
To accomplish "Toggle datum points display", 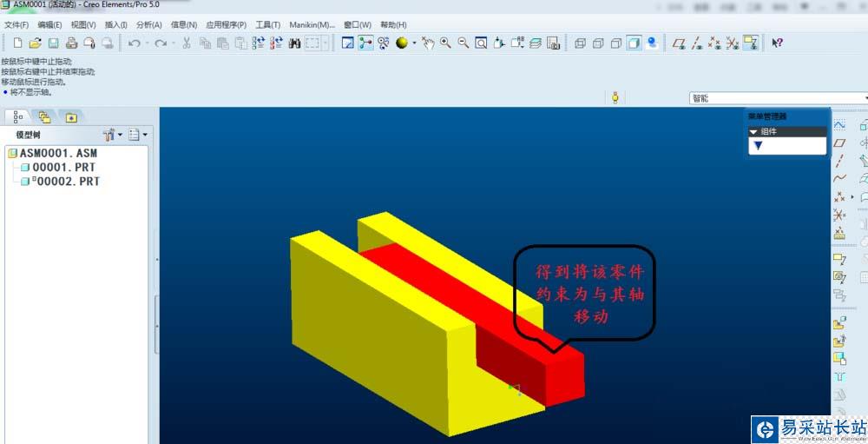I will (714, 43).
